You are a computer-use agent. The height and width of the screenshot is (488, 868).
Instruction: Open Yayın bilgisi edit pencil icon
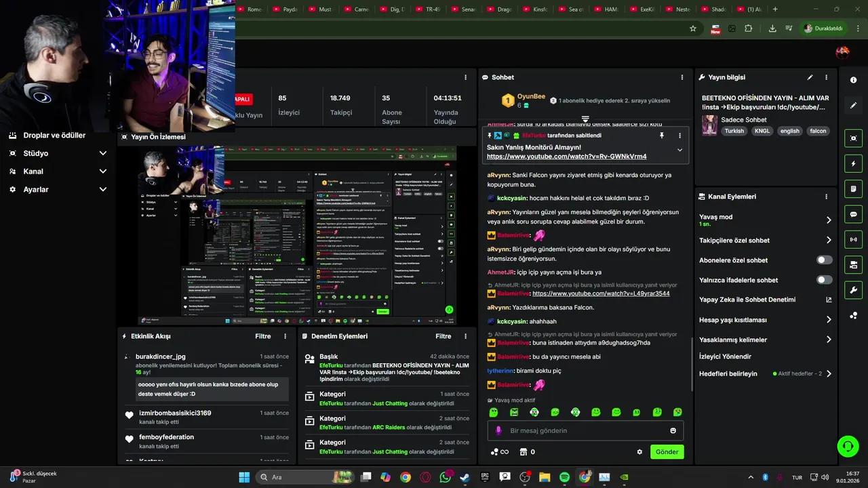tap(810, 77)
